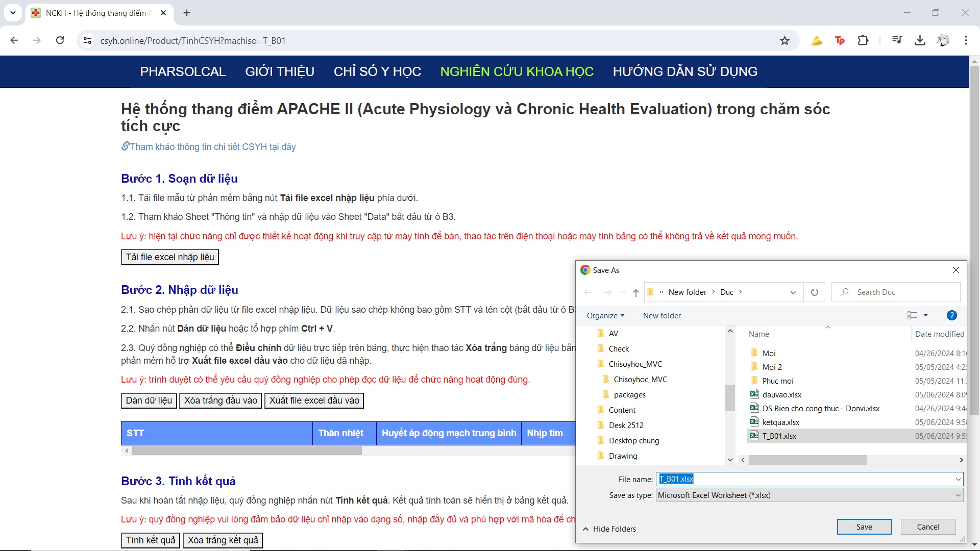Click Xóa trắng đầu vào button
This screenshot has width=980, height=551.
[220, 400]
